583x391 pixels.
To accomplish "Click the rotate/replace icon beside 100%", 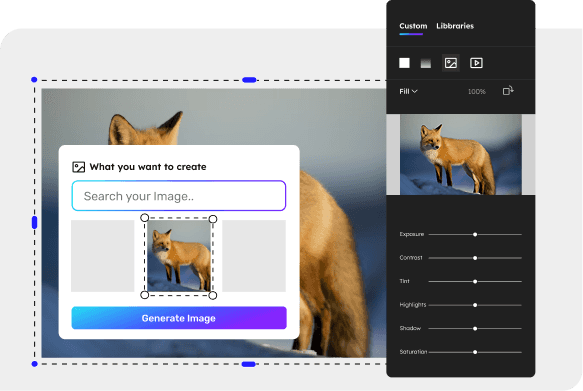I will [x=508, y=90].
